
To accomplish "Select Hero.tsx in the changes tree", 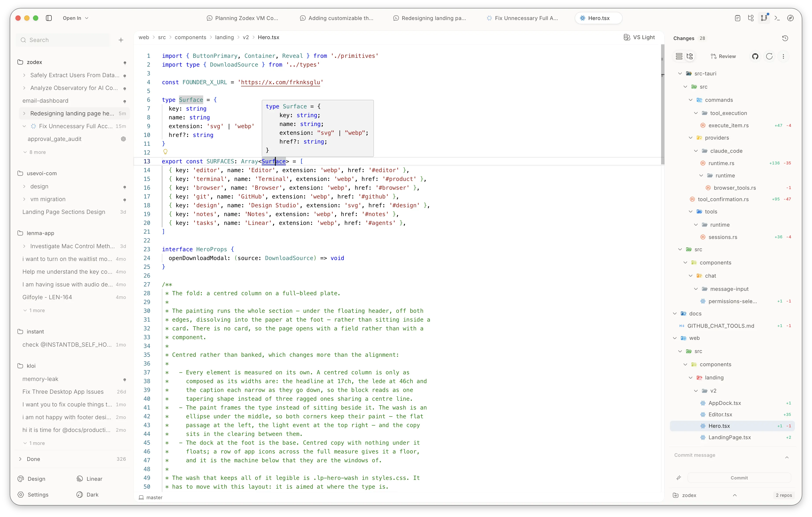I will point(732,426).
